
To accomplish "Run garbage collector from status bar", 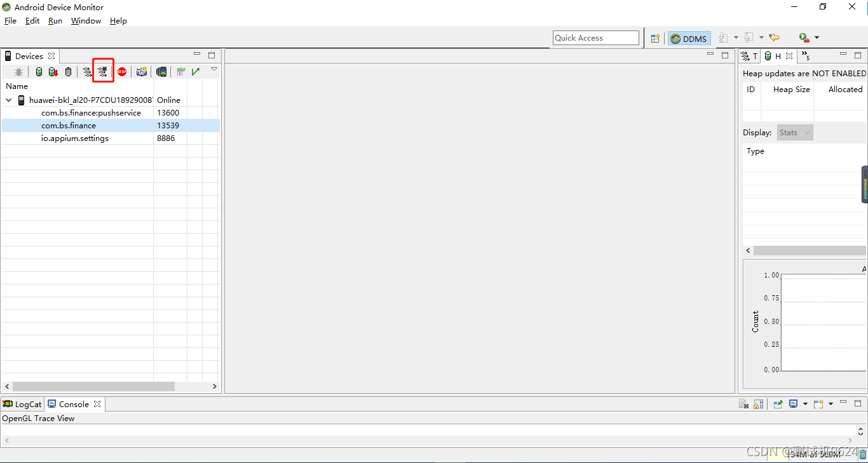I will point(862,455).
